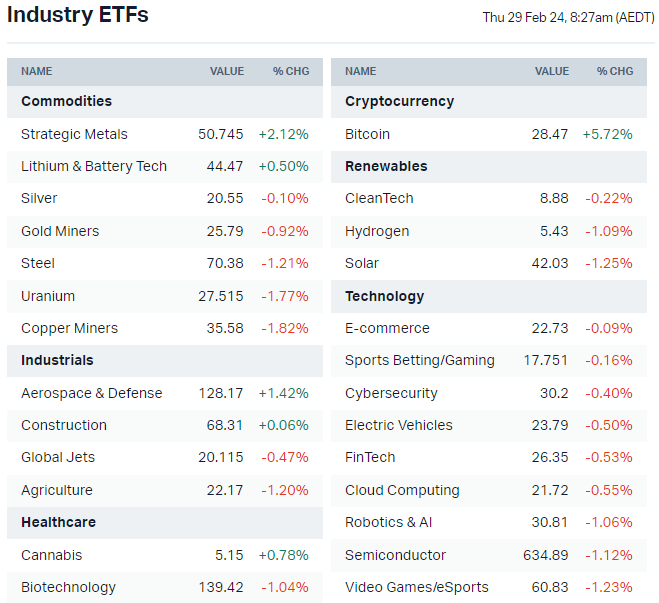Click the Biotechnology ETF row

pos(68,587)
